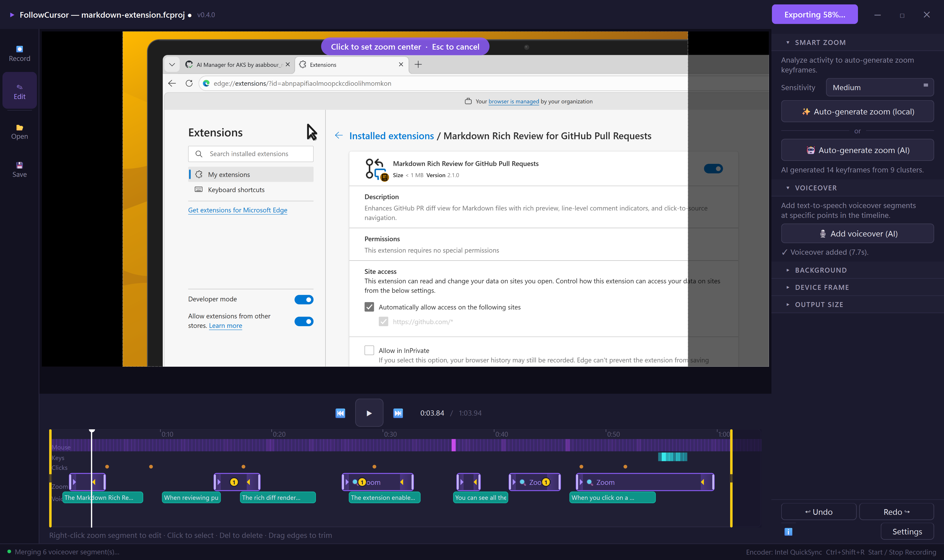The height and width of the screenshot is (560, 944).
Task: Open the Get extensions for Microsoft Edge link
Action: point(237,210)
